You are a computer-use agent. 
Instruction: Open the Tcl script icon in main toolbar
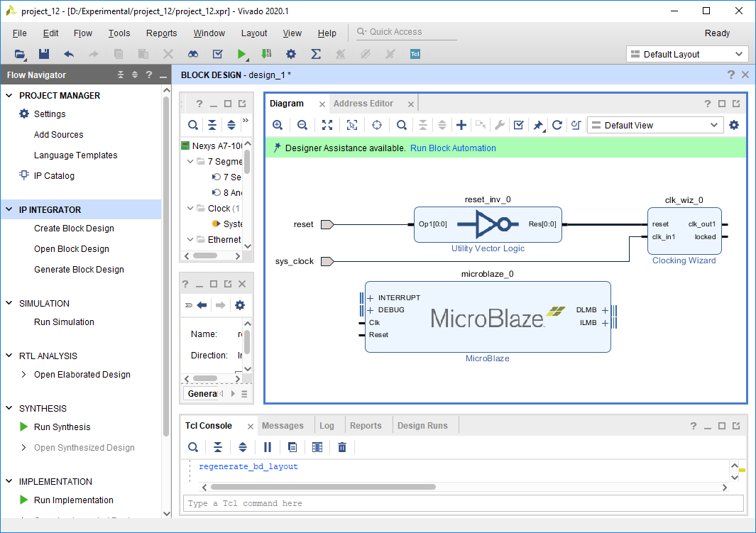[x=415, y=54]
